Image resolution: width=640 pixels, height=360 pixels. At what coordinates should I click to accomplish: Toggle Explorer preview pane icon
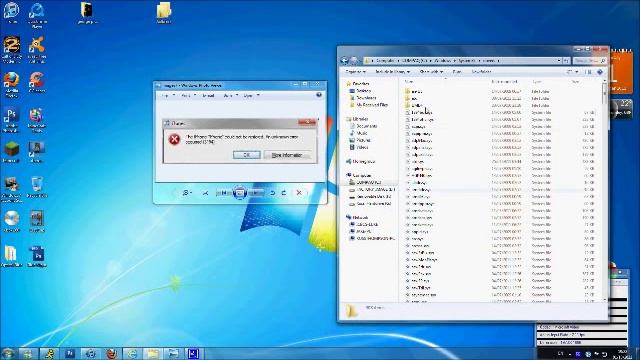click(588, 72)
